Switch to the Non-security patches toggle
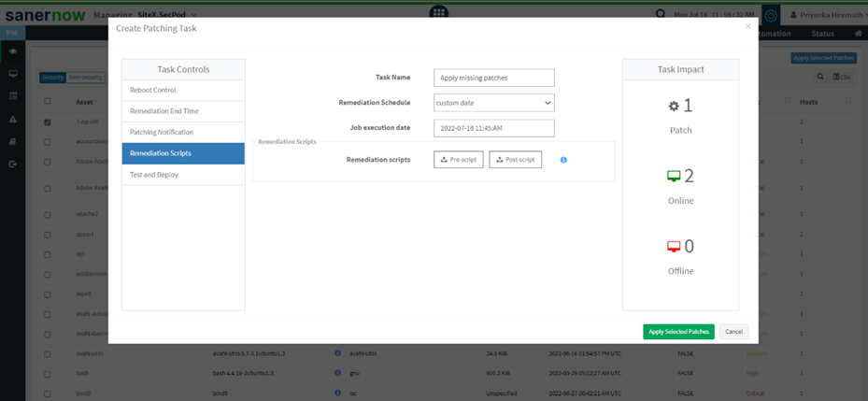This screenshot has width=868, height=401. point(85,78)
